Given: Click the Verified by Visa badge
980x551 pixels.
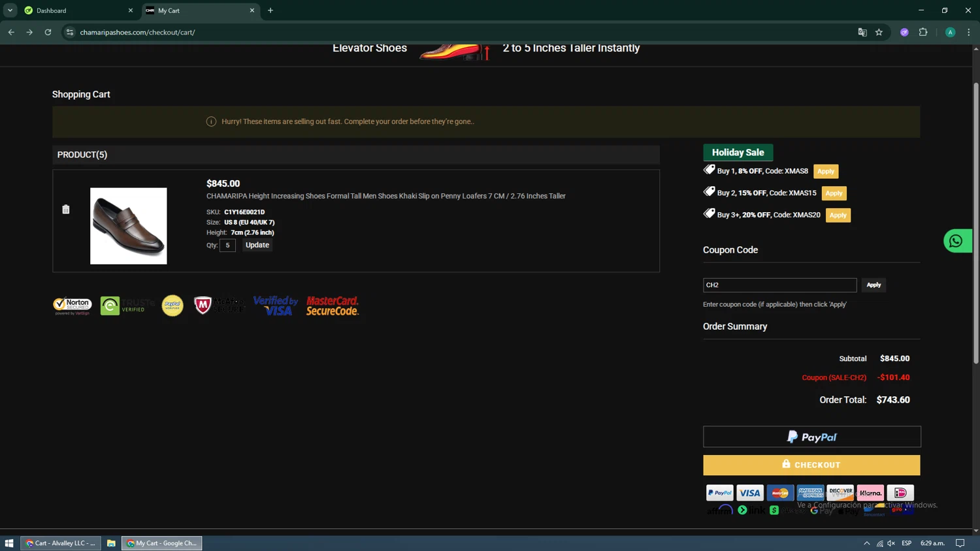Looking at the screenshot, I should click(x=275, y=306).
